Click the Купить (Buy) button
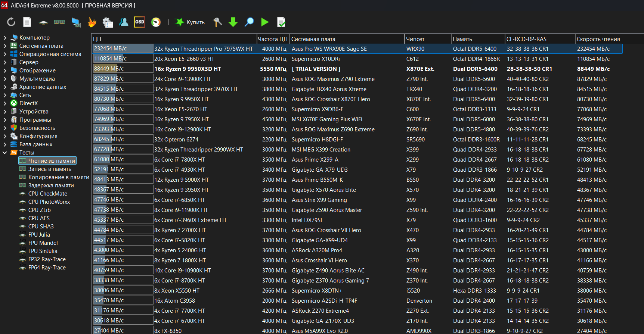 tap(190, 22)
